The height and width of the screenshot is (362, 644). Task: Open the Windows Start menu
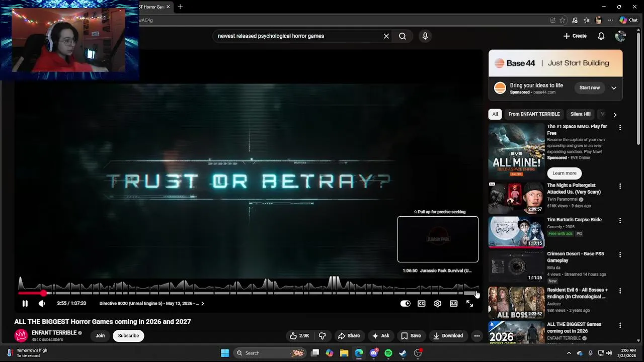(225, 353)
